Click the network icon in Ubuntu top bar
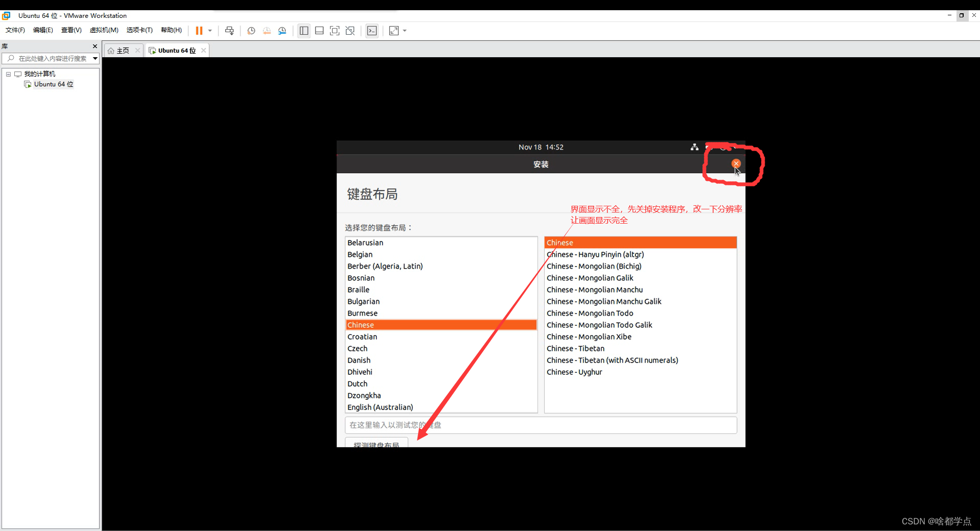Viewport: 980px width, 531px height. pos(694,147)
